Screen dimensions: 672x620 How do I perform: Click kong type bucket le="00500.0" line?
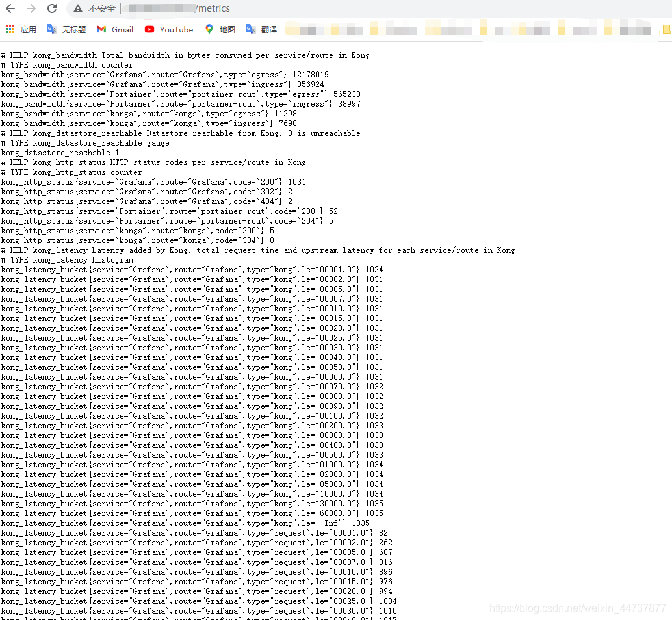click(192, 455)
